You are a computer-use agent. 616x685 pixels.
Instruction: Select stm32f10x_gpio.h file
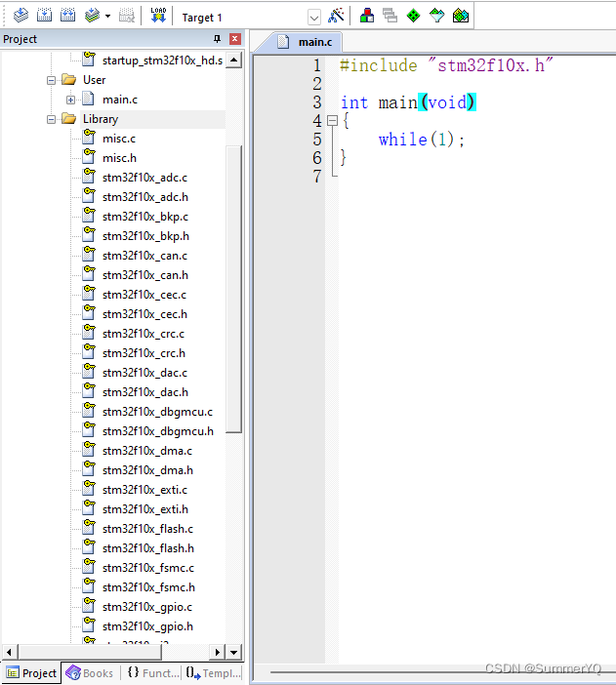pos(147,626)
